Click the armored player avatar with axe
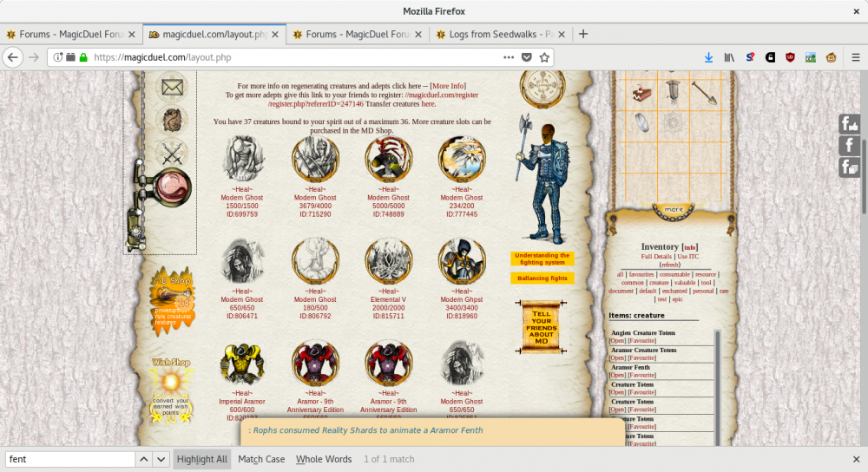868x472 pixels. [543, 179]
